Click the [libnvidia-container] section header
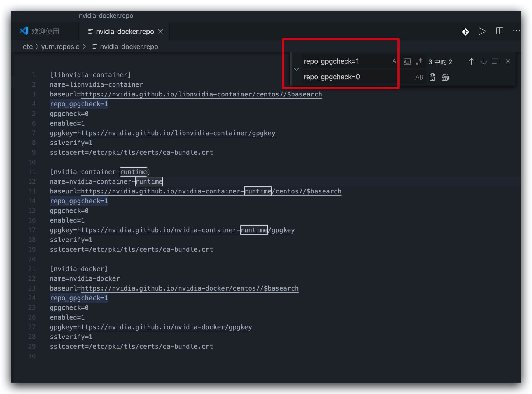The width and height of the screenshot is (532, 394). coord(90,75)
